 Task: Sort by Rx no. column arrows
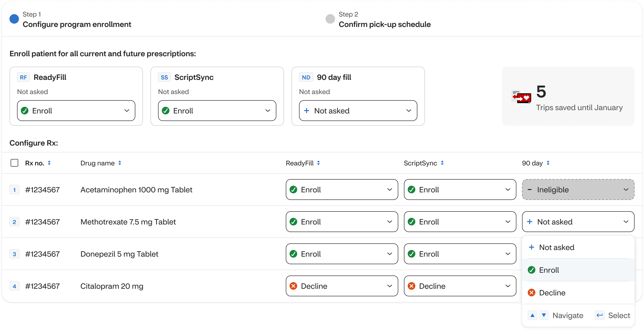coord(49,163)
